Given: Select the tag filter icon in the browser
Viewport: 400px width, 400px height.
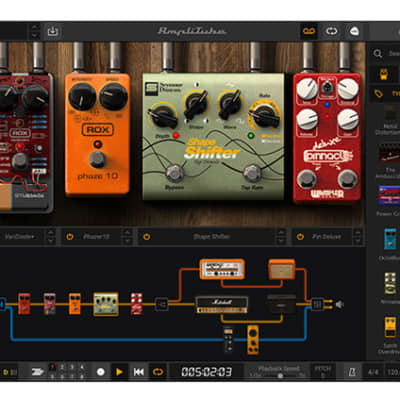Looking at the screenshot, I should [378, 94].
